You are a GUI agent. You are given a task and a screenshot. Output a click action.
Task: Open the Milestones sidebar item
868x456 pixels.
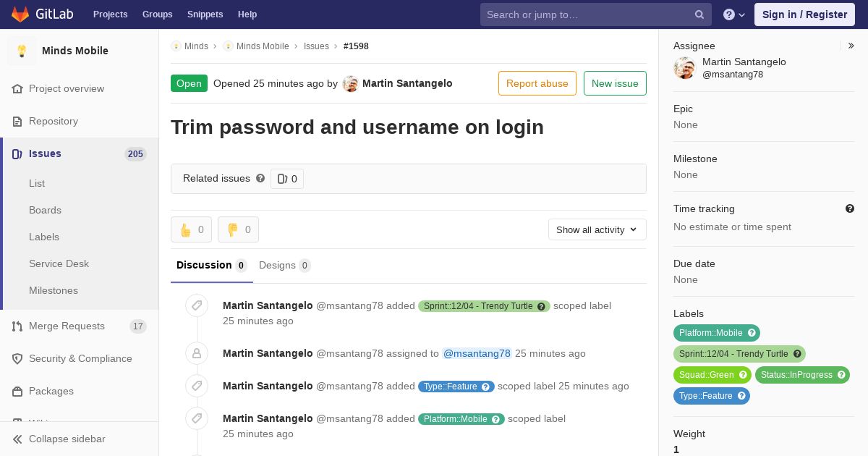[54, 291]
